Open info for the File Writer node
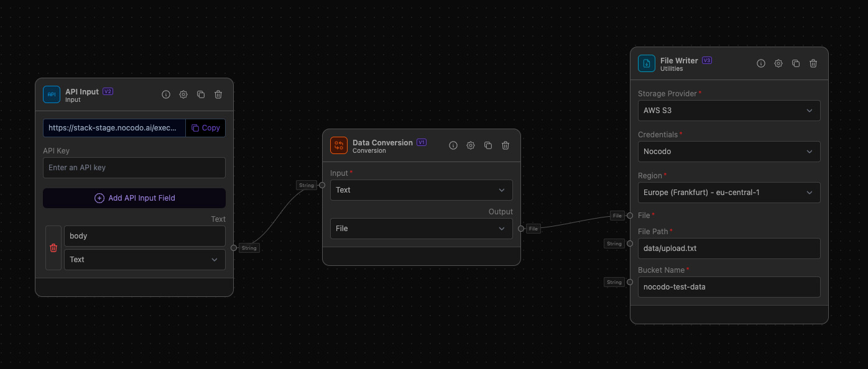868x369 pixels. 761,63
